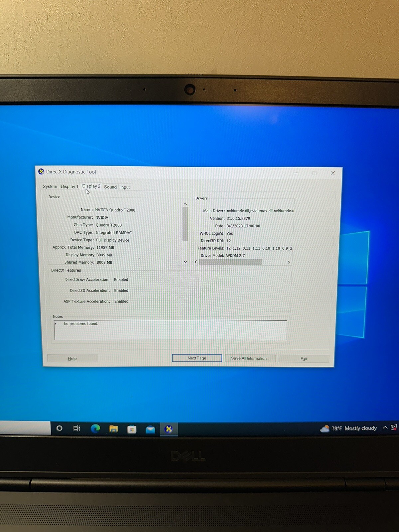
Task: Open Task View on the taskbar
Action: pyautogui.click(x=77, y=428)
